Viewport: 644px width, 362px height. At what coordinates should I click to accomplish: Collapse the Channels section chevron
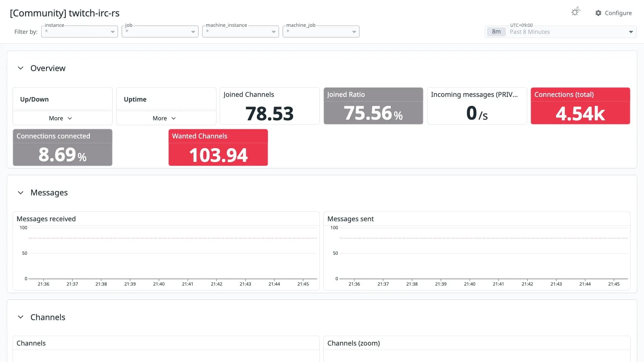[x=20, y=317]
